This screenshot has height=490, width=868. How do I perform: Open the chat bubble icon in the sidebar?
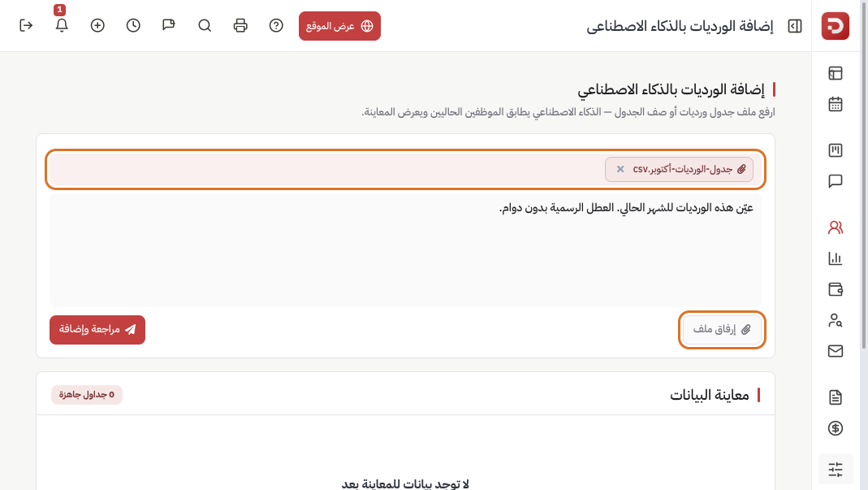[x=836, y=181]
